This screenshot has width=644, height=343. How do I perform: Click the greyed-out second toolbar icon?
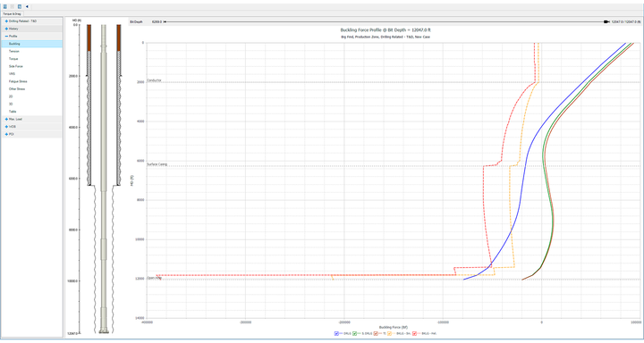tap(13, 6)
